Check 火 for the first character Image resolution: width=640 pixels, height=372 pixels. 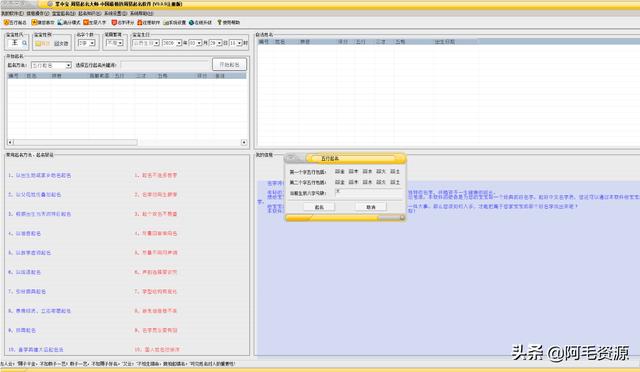tap(381, 172)
